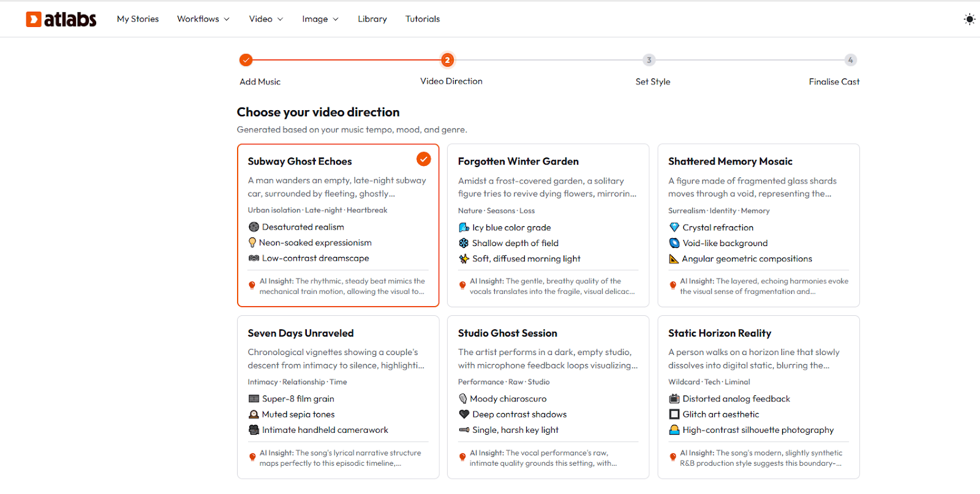Click the 'Urban isolation · Late-night · Heartbreak' tags
This screenshot has width=980, height=494.
tap(317, 210)
